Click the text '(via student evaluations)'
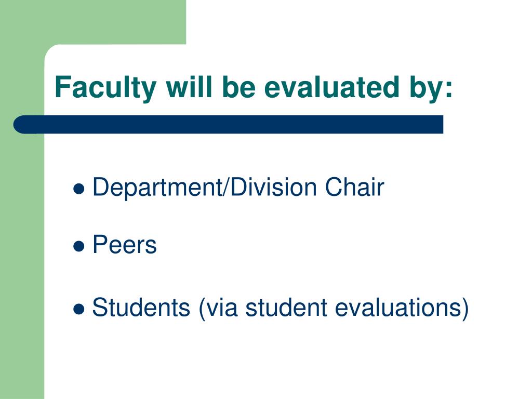Image resolution: width=532 pixels, height=399 pixels. click(334, 308)
